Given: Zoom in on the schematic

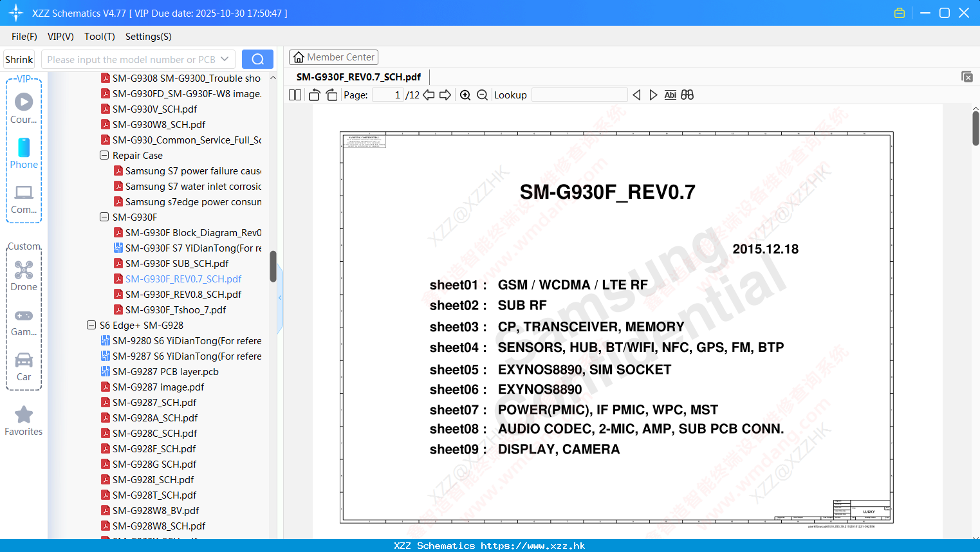Looking at the screenshot, I should pos(465,95).
